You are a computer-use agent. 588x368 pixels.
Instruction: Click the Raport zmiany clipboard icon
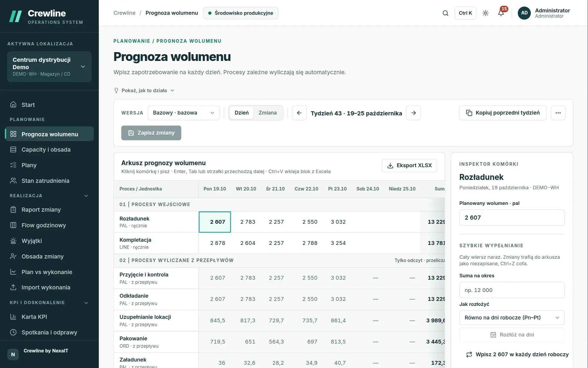click(x=13, y=210)
